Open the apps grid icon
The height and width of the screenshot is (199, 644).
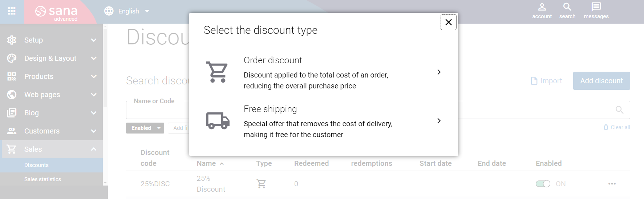12,11
